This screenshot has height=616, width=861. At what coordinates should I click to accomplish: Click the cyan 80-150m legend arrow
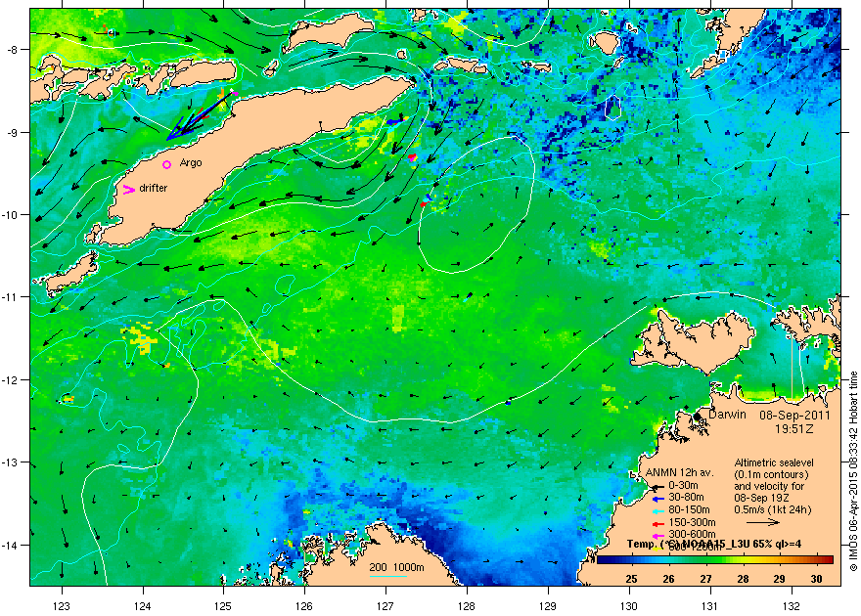click(658, 510)
